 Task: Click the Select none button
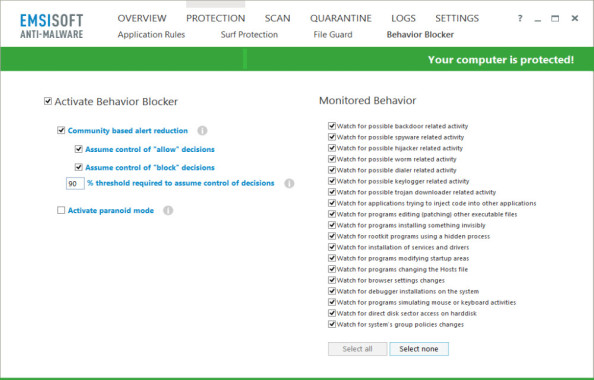pos(419,349)
